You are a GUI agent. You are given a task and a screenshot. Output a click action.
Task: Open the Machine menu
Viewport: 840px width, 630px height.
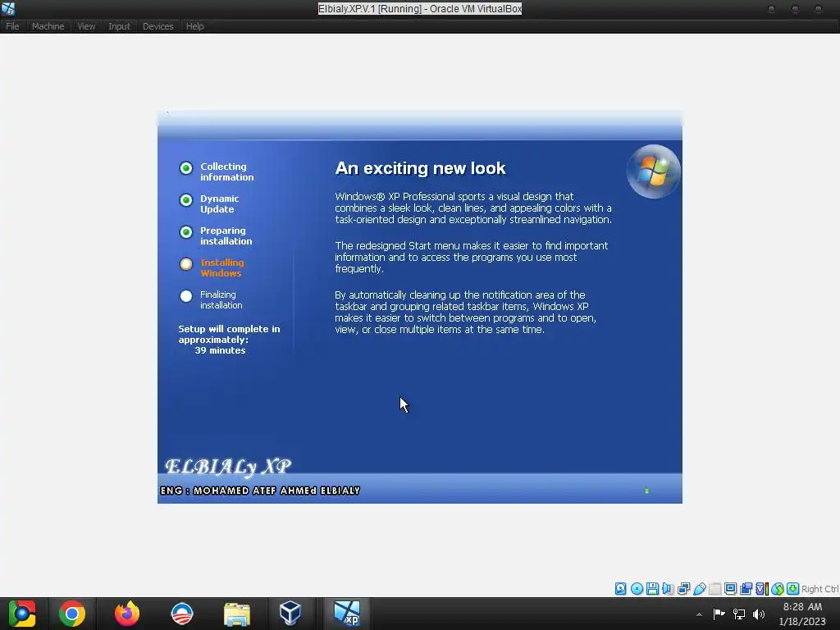(x=48, y=26)
